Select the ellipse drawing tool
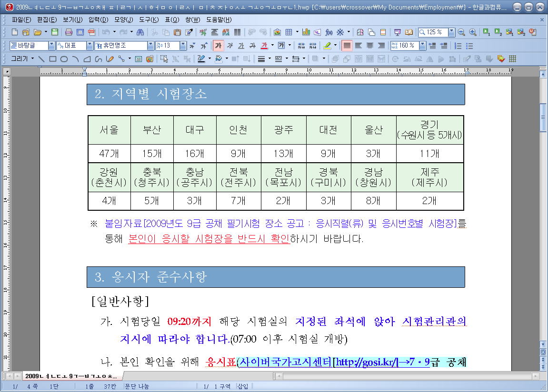Image resolution: width=548 pixels, height=392 pixels. point(64,59)
